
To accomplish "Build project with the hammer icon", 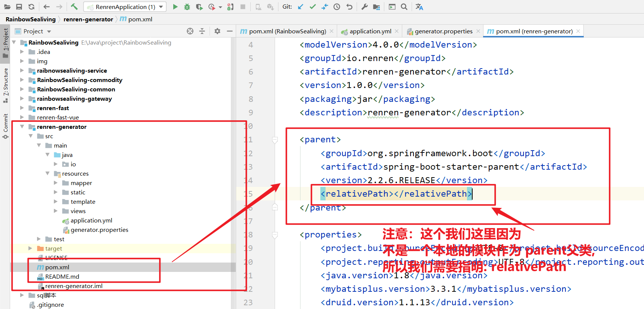I will pyautogui.click(x=74, y=7).
